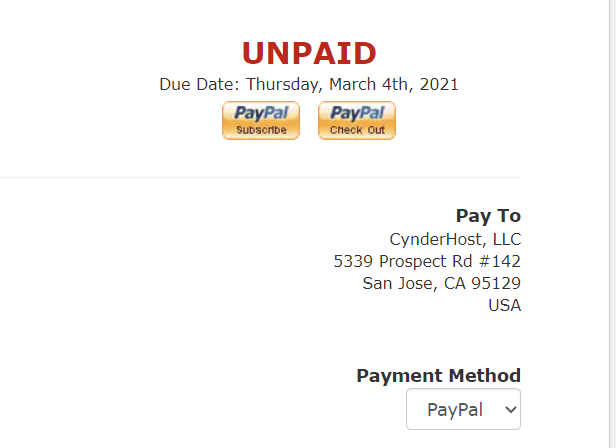Click the CynderHost, LLC company name
616x448 pixels.
[455, 239]
